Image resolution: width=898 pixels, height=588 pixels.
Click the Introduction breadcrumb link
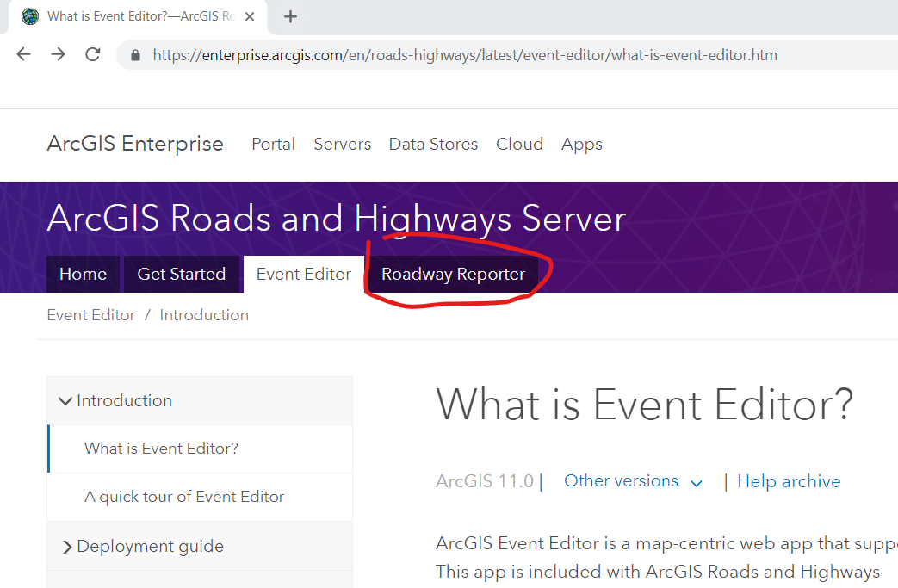point(204,315)
